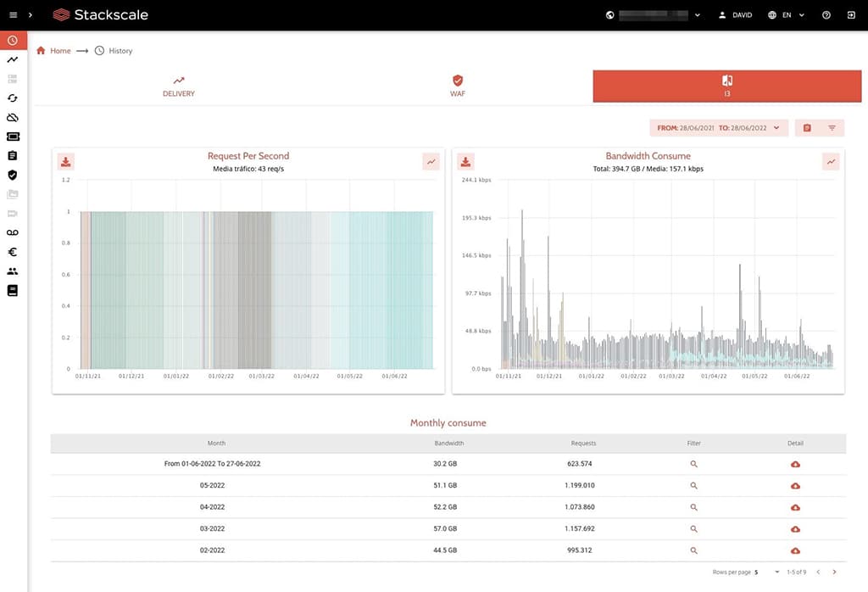Download the Request Per Second chart

66,162
